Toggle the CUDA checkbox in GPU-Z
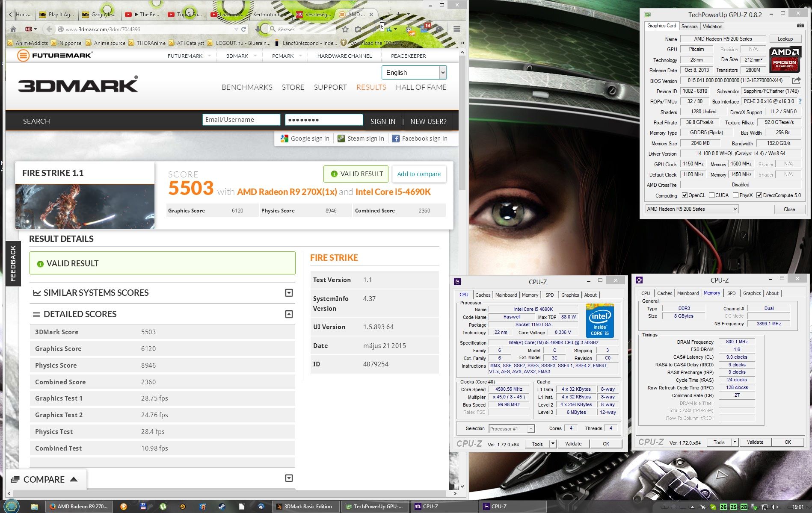The width and height of the screenshot is (812, 513). pos(711,195)
